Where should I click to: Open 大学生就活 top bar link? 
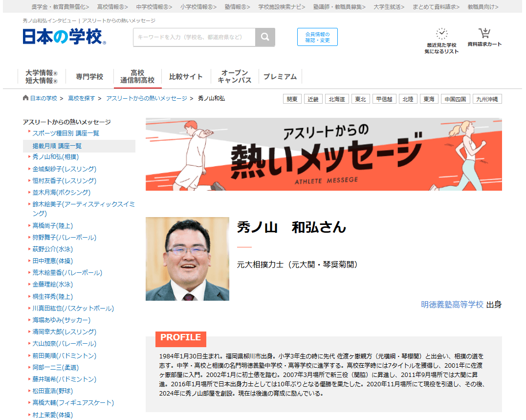pyautogui.click(x=389, y=7)
